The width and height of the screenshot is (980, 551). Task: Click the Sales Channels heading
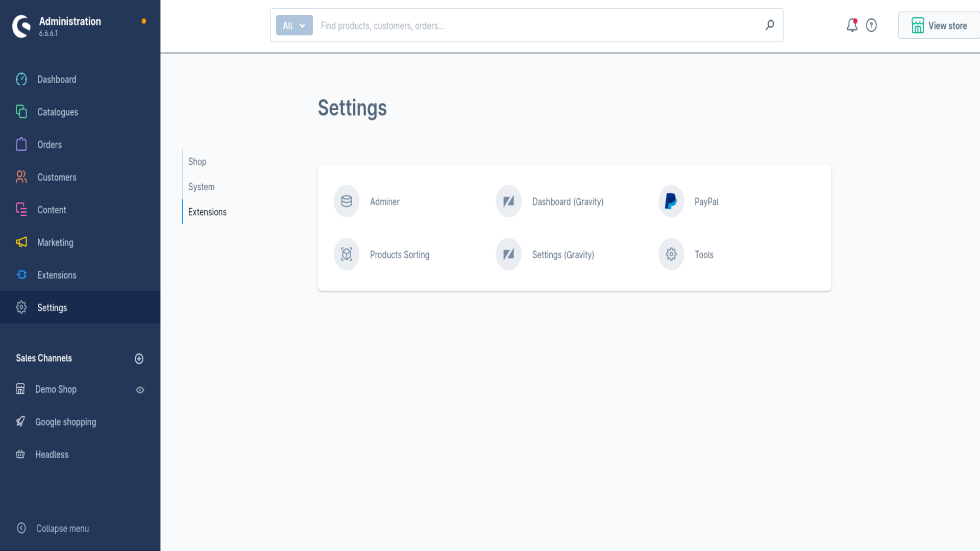44,358
